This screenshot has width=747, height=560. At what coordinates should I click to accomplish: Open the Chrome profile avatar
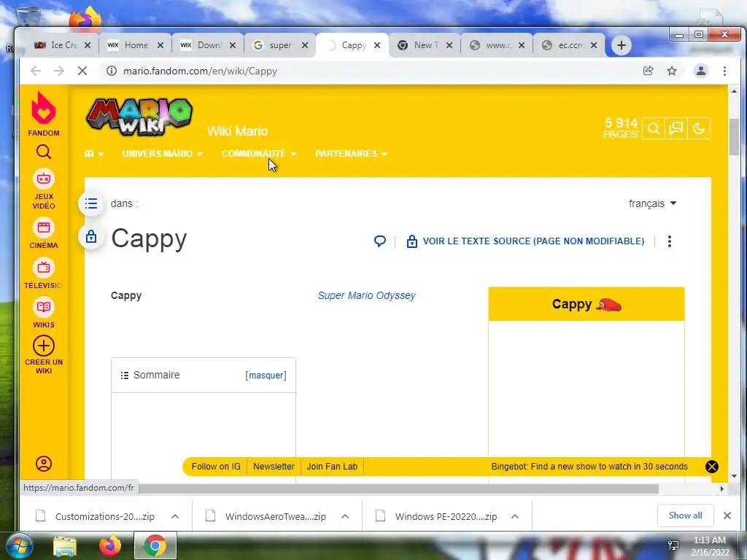pyautogui.click(x=701, y=71)
